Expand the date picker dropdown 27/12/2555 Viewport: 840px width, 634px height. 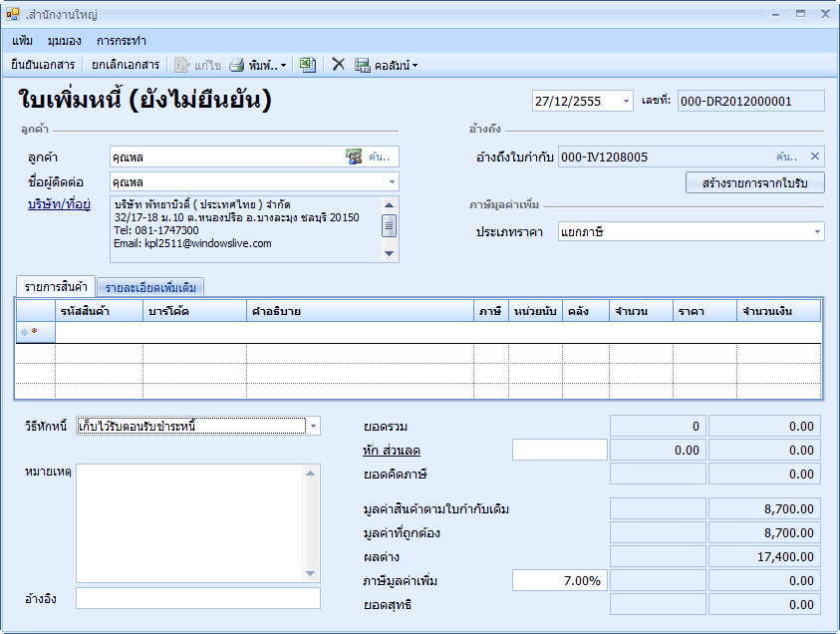coord(626,101)
